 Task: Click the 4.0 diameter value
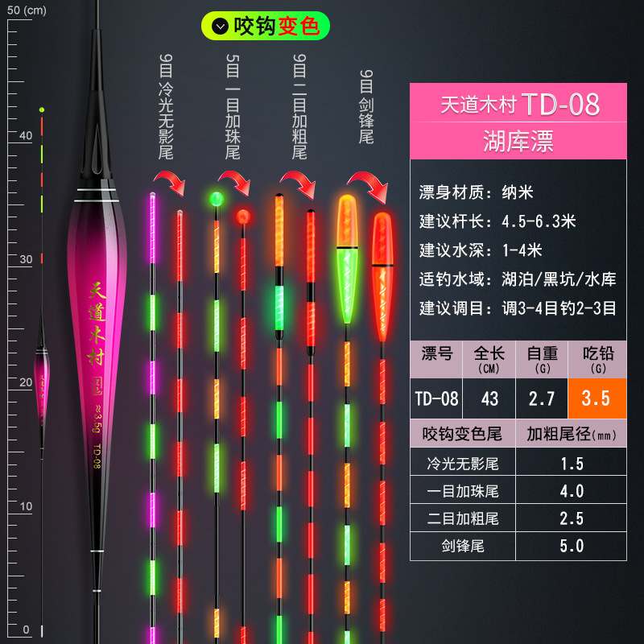point(572,491)
